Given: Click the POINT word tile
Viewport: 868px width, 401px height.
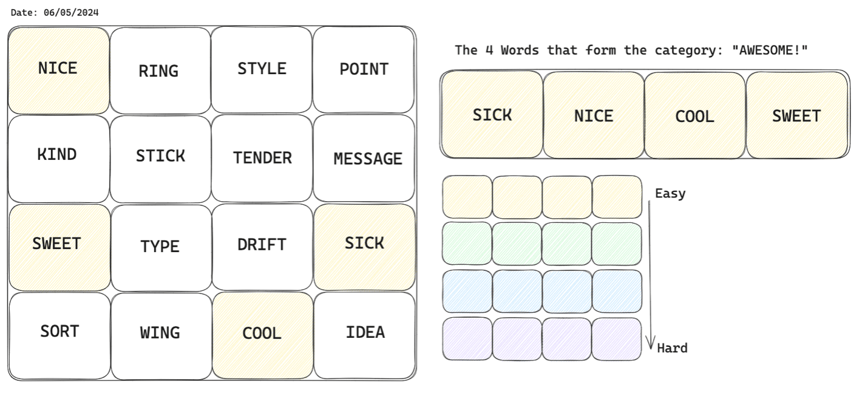Looking at the screenshot, I should click(x=364, y=70).
